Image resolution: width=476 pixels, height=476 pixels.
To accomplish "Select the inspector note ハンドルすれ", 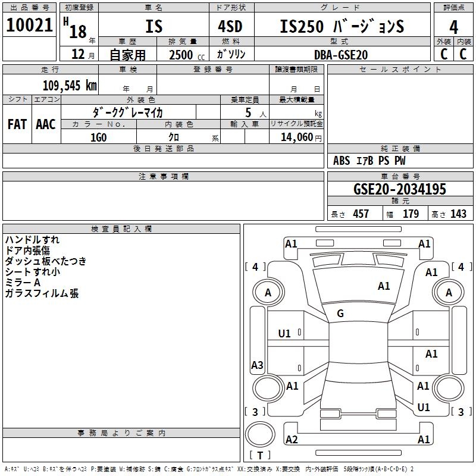I will tap(32, 240).
